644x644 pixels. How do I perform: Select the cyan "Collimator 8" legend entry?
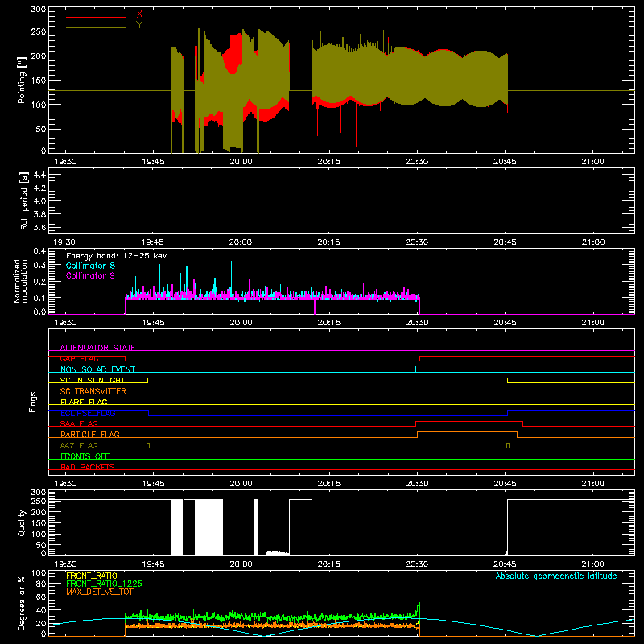(x=90, y=266)
